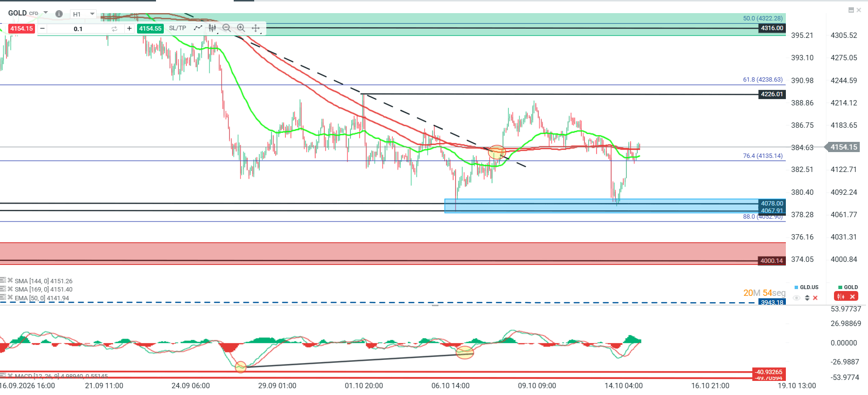Screen dimensions: 868x395
Task: Select the 4078.00 support zone label
Action: tap(772, 204)
